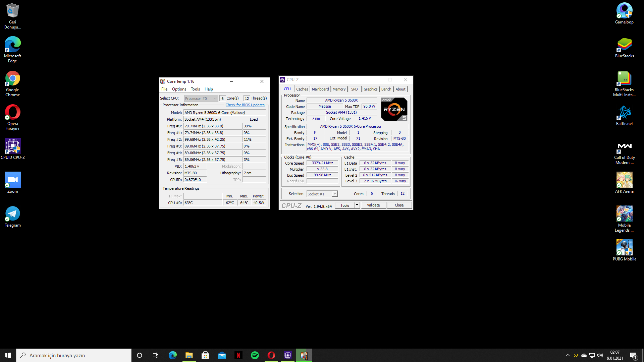Click the Spotify taskbar icon
Viewport: 644px width, 362px height.
[255, 355]
